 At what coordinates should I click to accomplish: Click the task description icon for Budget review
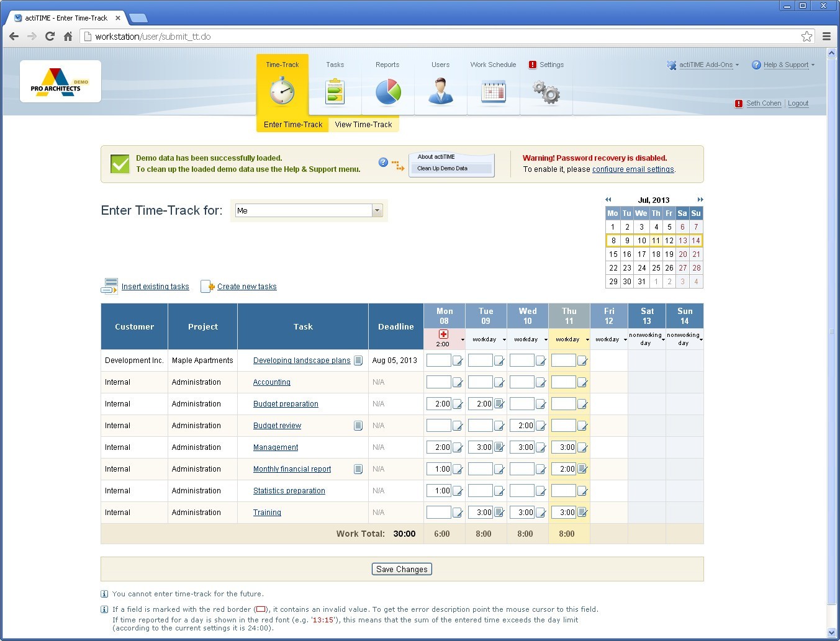[x=358, y=426]
